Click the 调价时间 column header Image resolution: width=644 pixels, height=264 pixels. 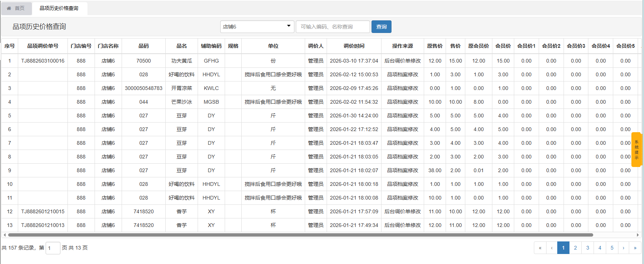354,46
